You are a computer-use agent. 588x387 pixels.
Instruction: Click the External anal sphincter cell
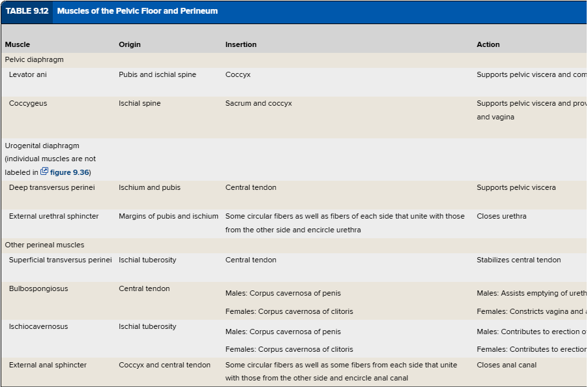tap(48, 365)
